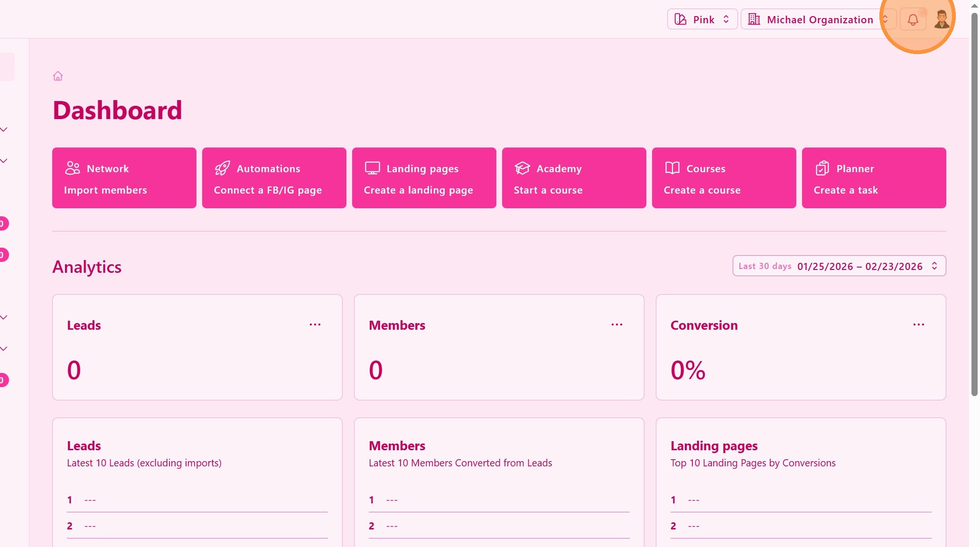Click Connect a FB/IG page
Screen dimensions: 980x547
[x=268, y=190]
